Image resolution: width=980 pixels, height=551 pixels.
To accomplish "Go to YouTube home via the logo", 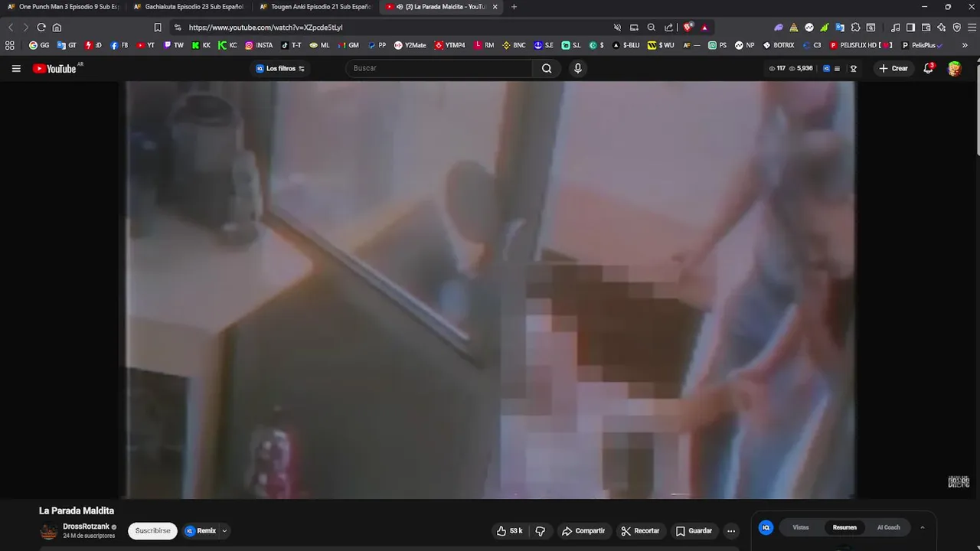I will 54,68.
